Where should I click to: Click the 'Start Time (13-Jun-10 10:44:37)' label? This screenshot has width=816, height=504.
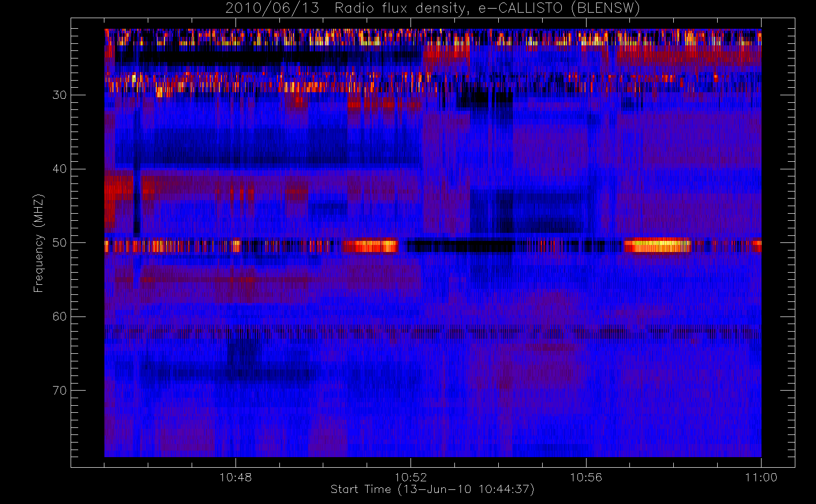(432, 489)
